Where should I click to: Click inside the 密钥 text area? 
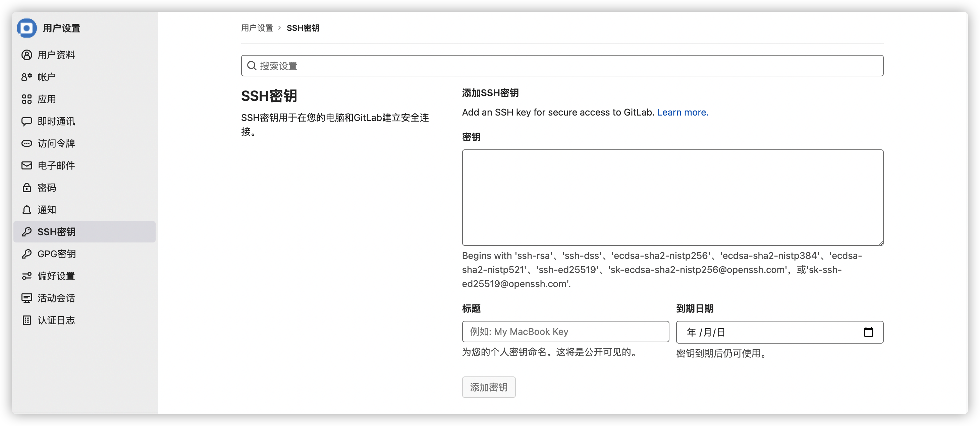pos(672,197)
